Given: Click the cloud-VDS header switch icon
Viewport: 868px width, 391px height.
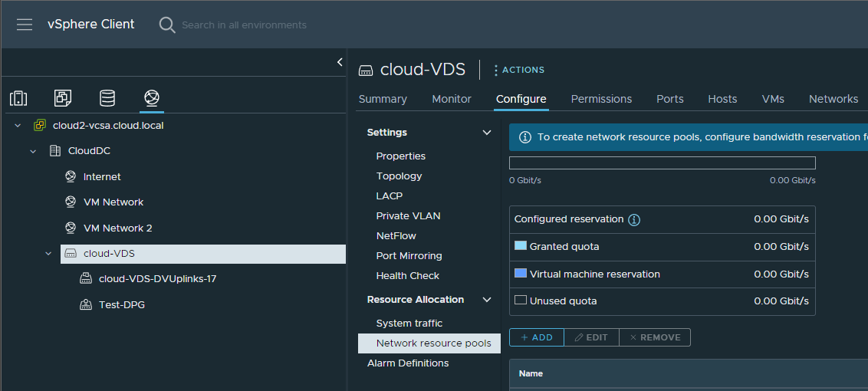Looking at the screenshot, I should tap(366, 71).
